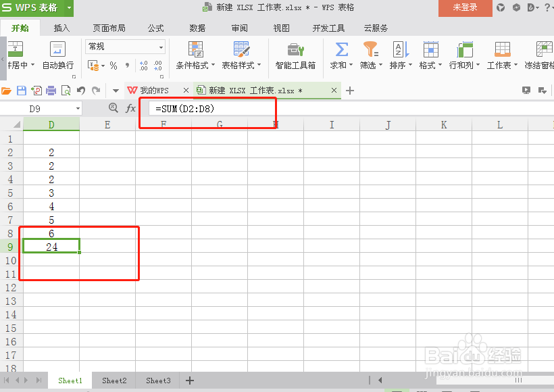Click the 未登录 login button
The image size is (554, 392).
(465, 7)
